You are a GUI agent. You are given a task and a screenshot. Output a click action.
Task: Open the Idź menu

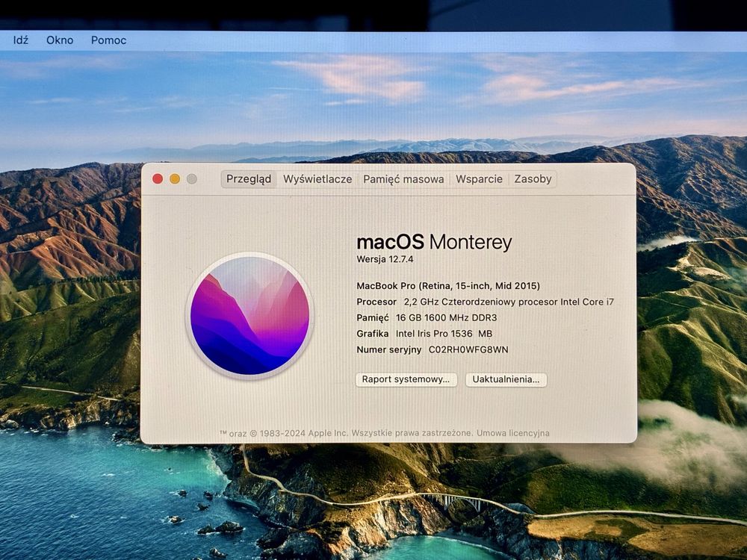click(x=20, y=40)
